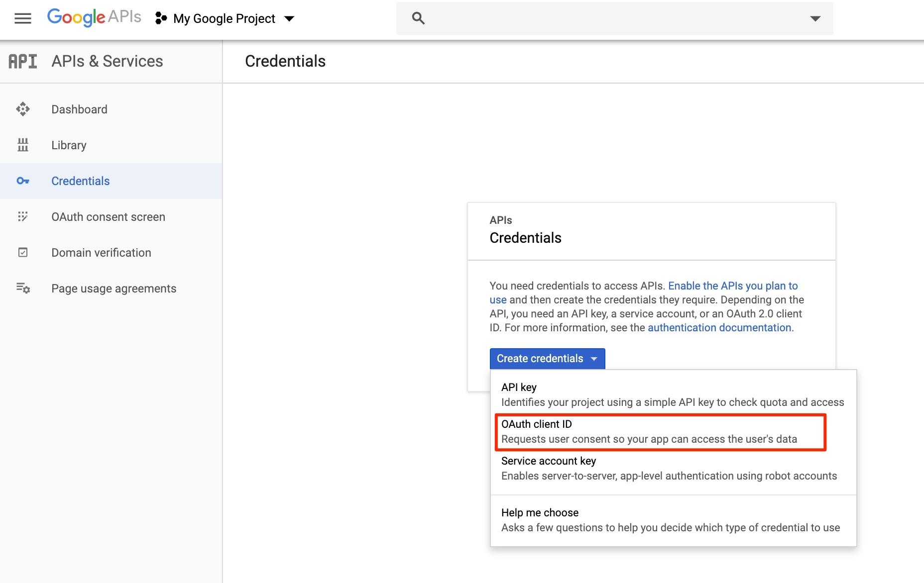This screenshot has height=583, width=924.
Task: Follow the Enable the APIs link
Action: (x=732, y=286)
